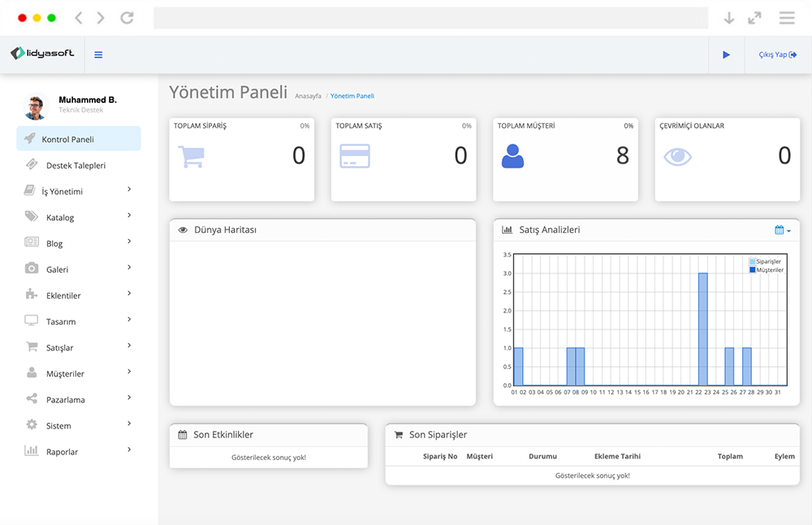Expand the Katalog submenu chevron
This screenshot has height=525, width=812.
click(x=129, y=216)
